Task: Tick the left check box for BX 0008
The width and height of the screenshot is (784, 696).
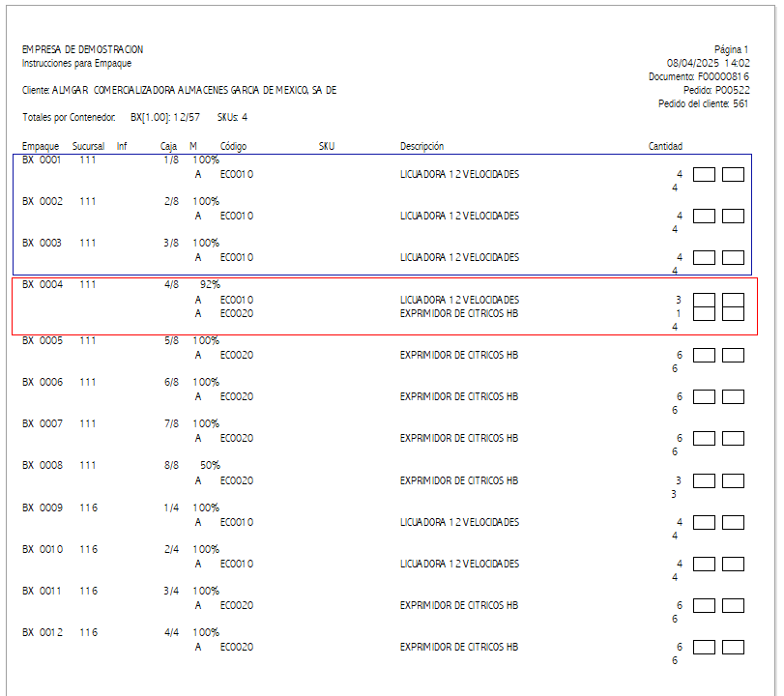Action: click(704, 480)
